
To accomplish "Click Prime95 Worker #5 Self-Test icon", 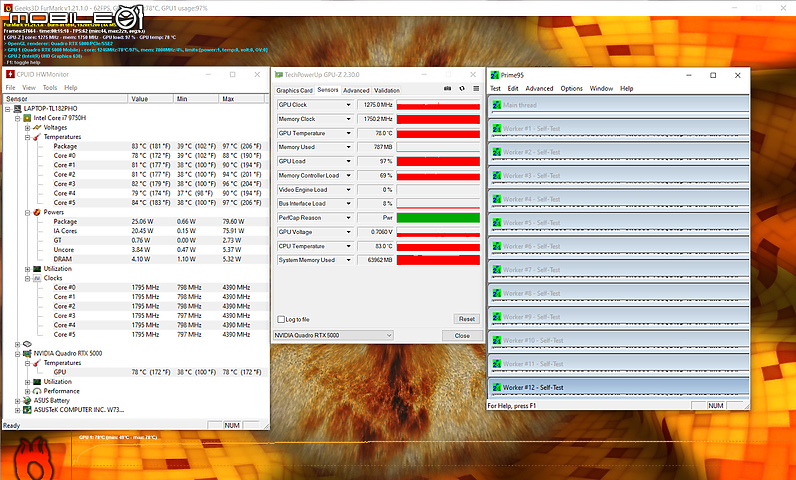I will (496, 223).
